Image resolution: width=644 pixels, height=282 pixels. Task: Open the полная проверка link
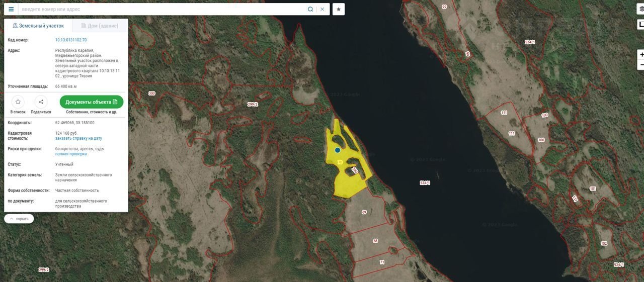(x=71, y=154)
